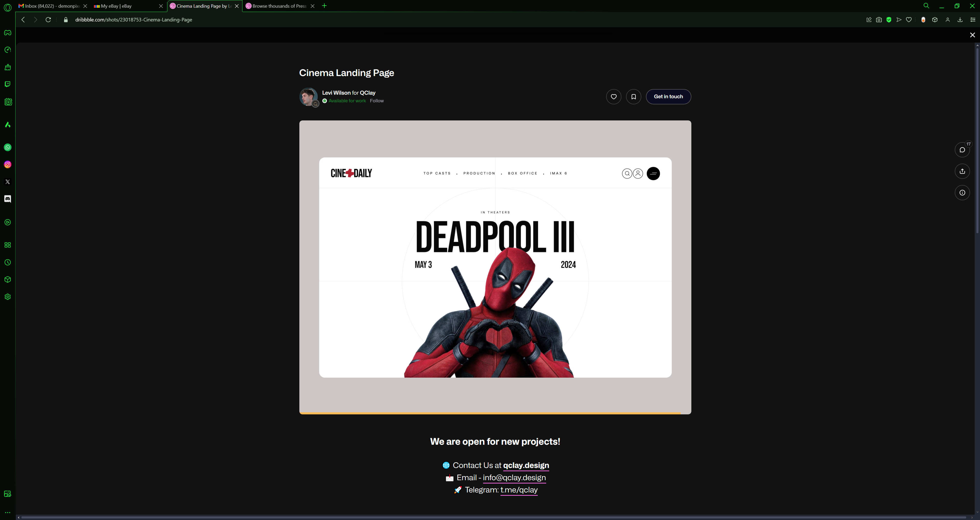Open the ad blocker green shield icon
Viewport: 980px width, 520px height.
pos(889,20)
